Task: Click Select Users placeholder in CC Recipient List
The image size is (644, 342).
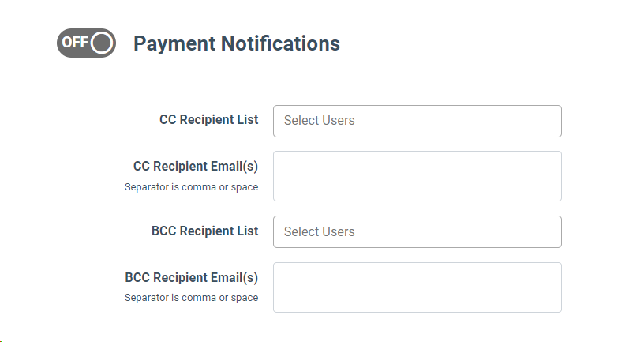Action: pyautogui.click(x=319, y=121)
